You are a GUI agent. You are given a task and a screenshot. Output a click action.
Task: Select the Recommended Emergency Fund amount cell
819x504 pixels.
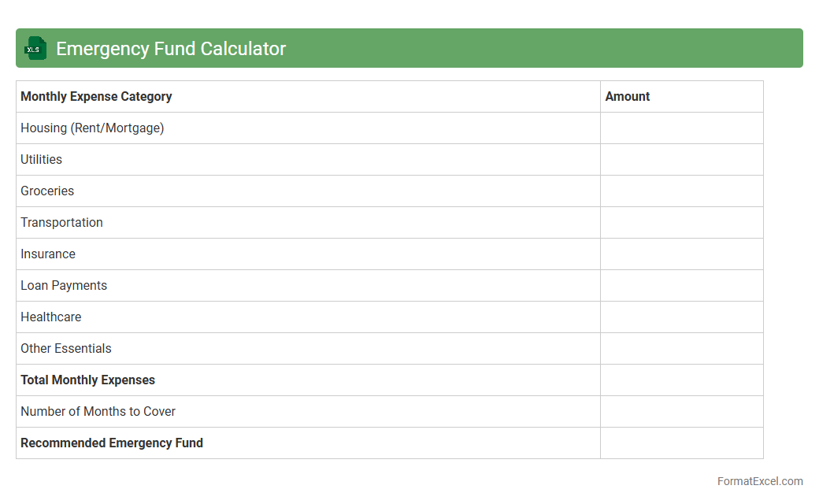click(681, 443)
